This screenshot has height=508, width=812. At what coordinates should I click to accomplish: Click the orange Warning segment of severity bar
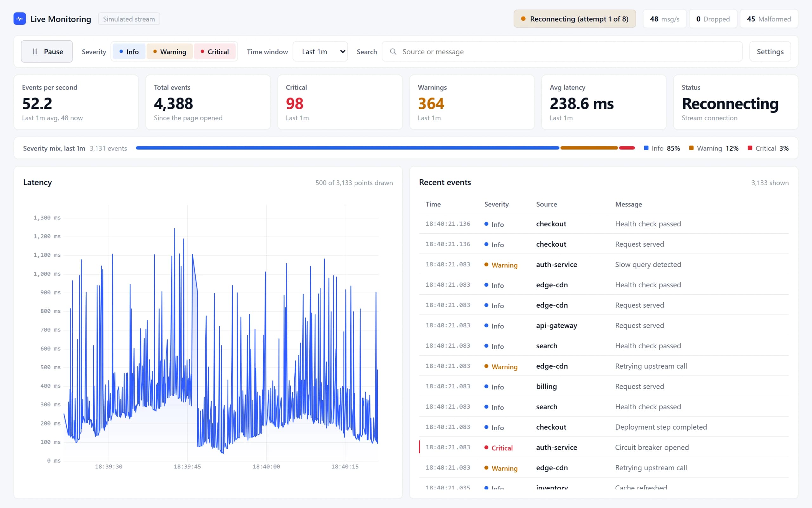click(589, 148)
